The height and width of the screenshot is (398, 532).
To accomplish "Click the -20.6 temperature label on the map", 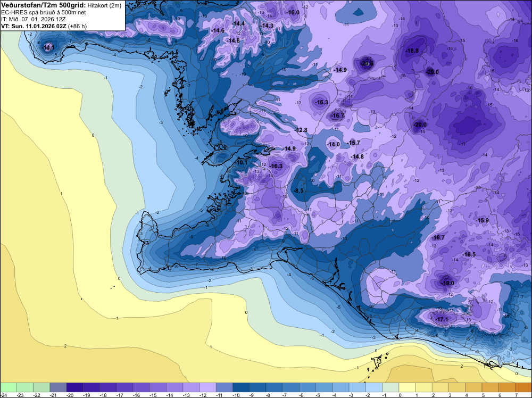I will click(x=367, y=63).
